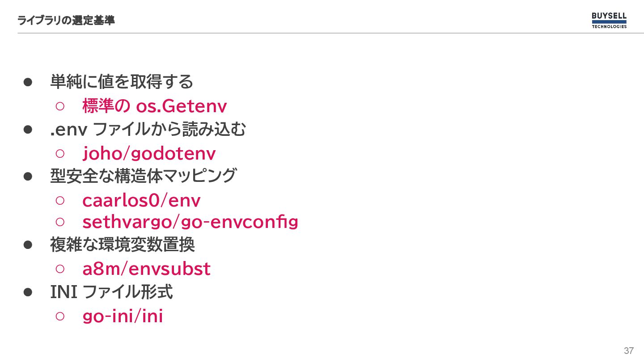
Task: Click the filled bullet beside 単純に値を取得する
Action: (28, 82)
